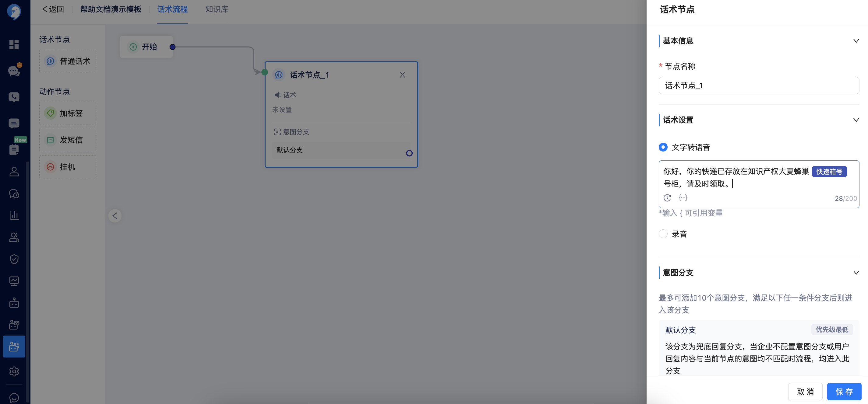Open the bar chart statistics sidebar icon

pos(14,215)
